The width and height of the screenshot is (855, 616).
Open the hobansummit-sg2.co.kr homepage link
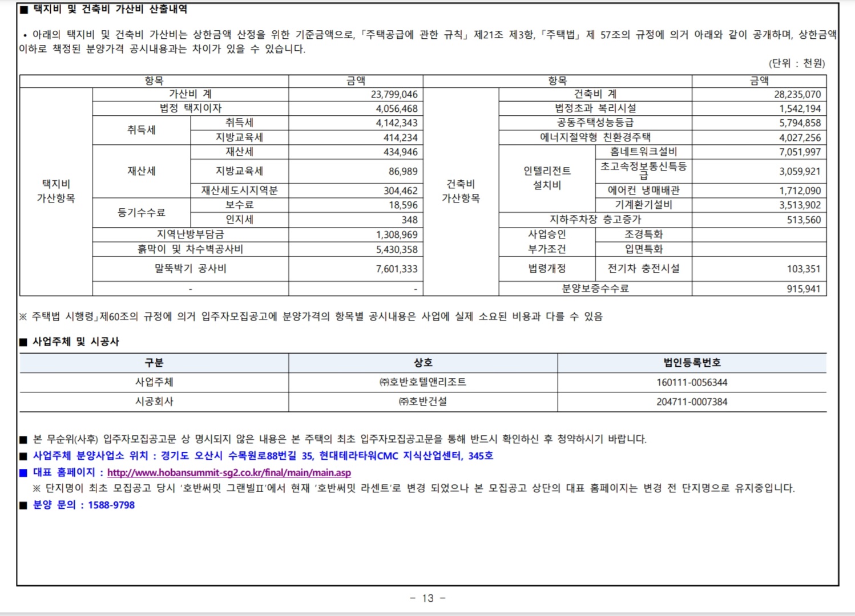coord(229,473)
